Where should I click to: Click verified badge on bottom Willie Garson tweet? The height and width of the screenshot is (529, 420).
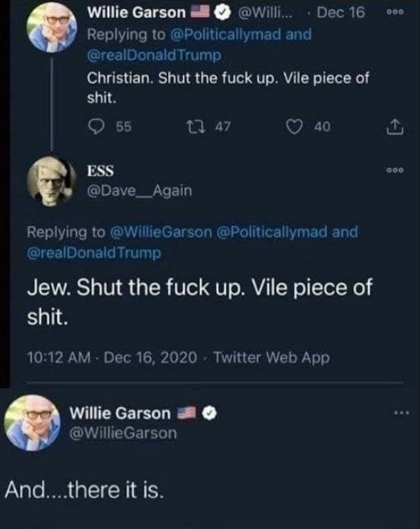point(210,413)
